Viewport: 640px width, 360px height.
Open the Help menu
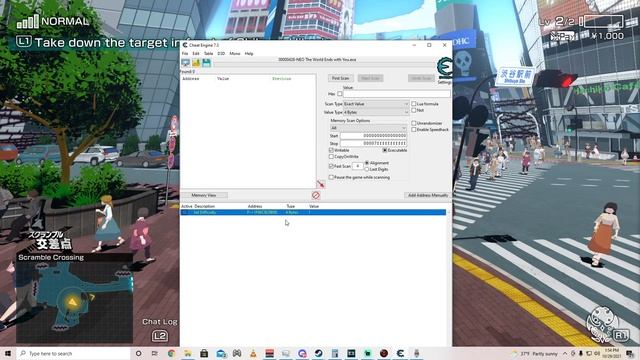click(x=249, y=53)
